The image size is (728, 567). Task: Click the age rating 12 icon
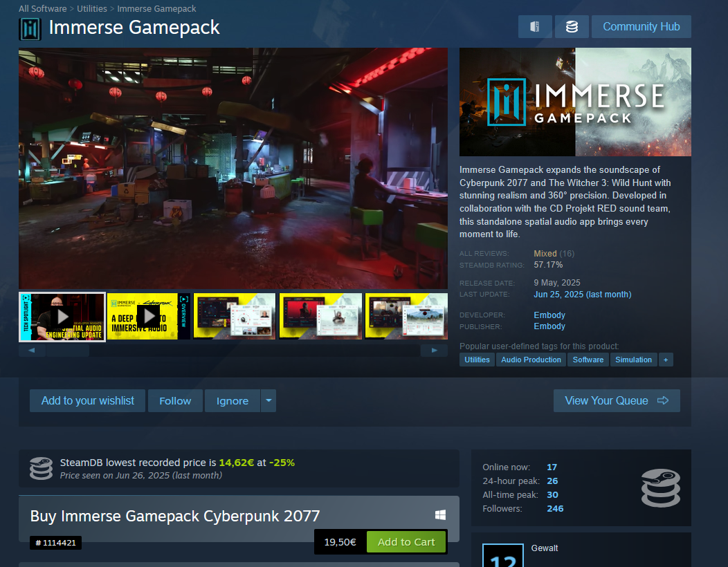click(503, 555)
